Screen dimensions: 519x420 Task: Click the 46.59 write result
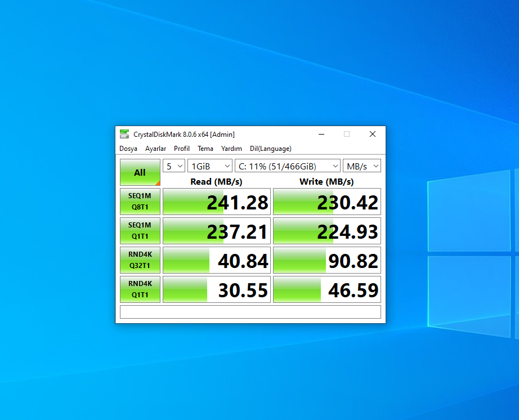pos(327,289)
